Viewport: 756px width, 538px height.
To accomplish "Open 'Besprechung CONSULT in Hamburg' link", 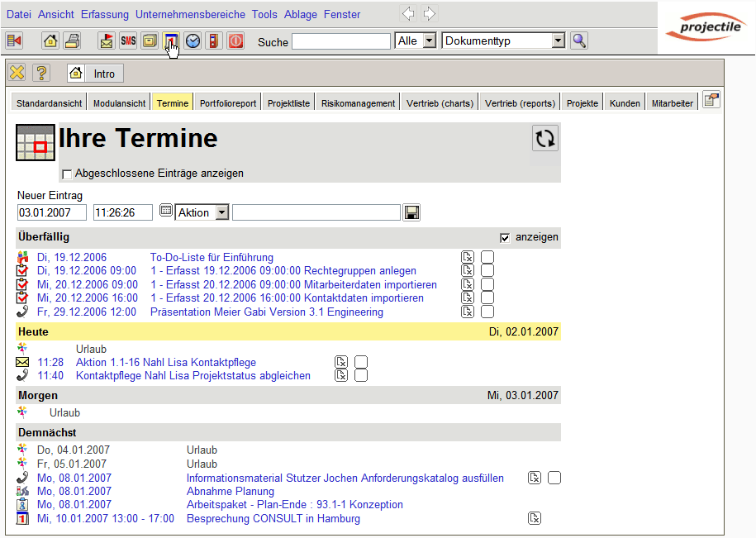I will [x=273, y=519].
